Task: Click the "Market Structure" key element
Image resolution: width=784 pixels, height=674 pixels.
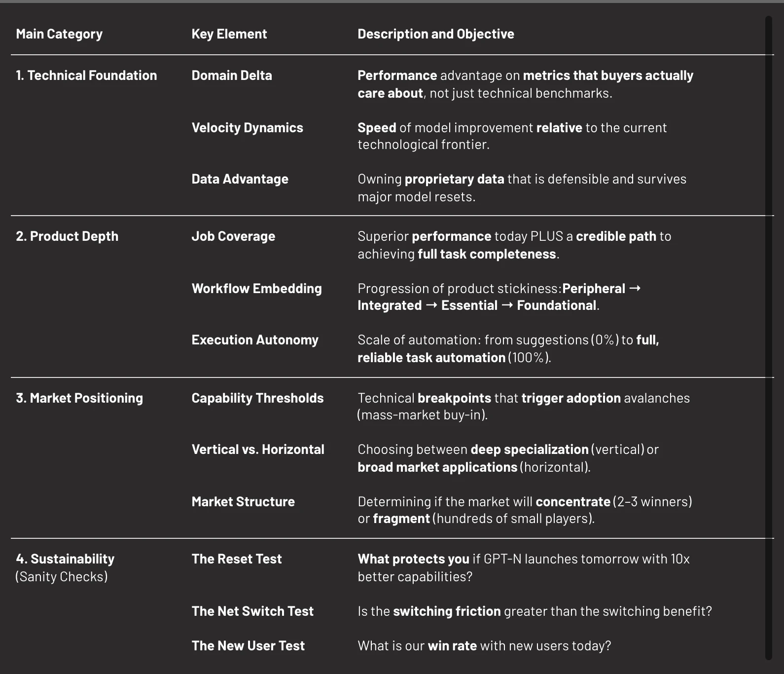Action: click(x=243, y=502)
